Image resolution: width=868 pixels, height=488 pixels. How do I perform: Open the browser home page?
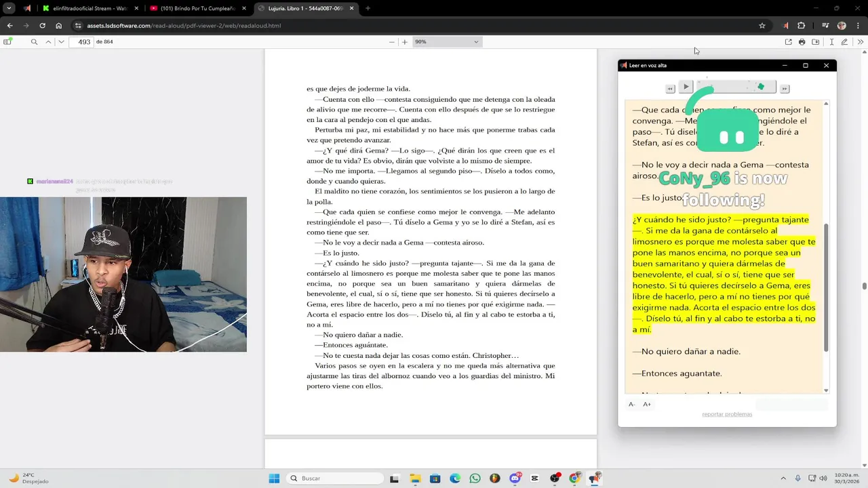coord(59,26)
